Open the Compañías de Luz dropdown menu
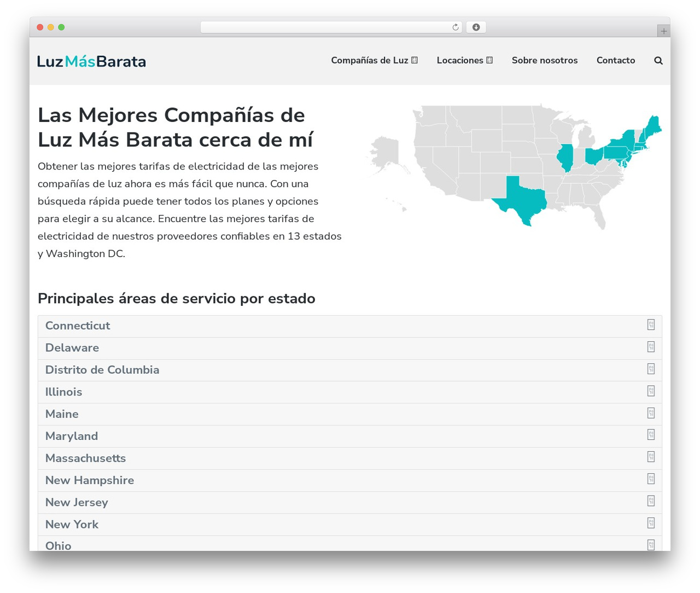700x593 pixels. click(x=374, y=60)
